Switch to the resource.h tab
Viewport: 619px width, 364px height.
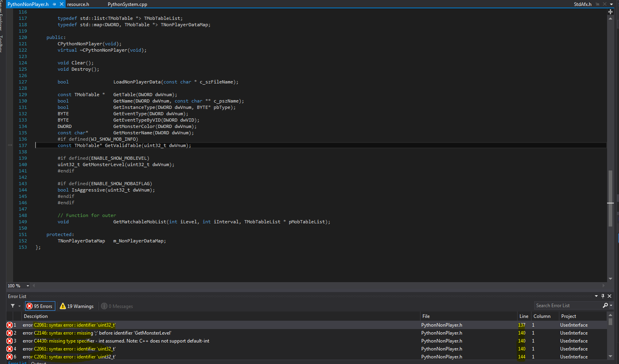coord(78,4)
